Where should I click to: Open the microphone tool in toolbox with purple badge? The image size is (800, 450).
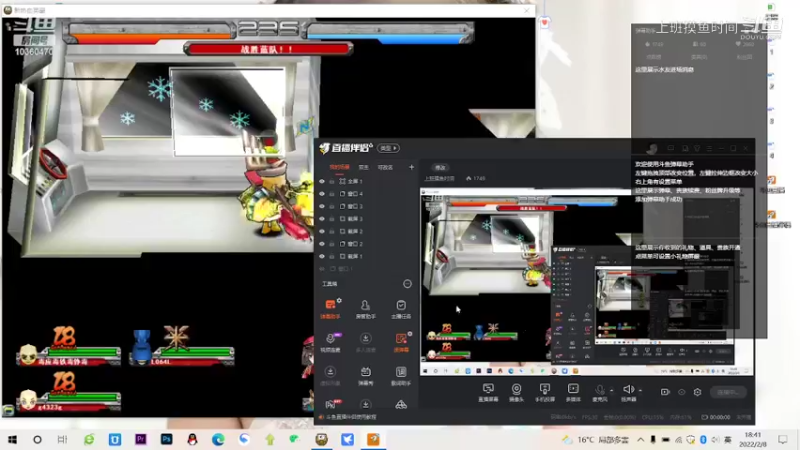[330, 342]
